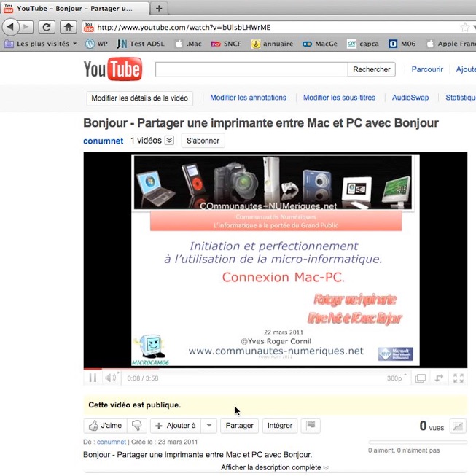Open a new tab with the plus button
The height and width of the screenshot is (476, 476).
click(x=159, y=9)
